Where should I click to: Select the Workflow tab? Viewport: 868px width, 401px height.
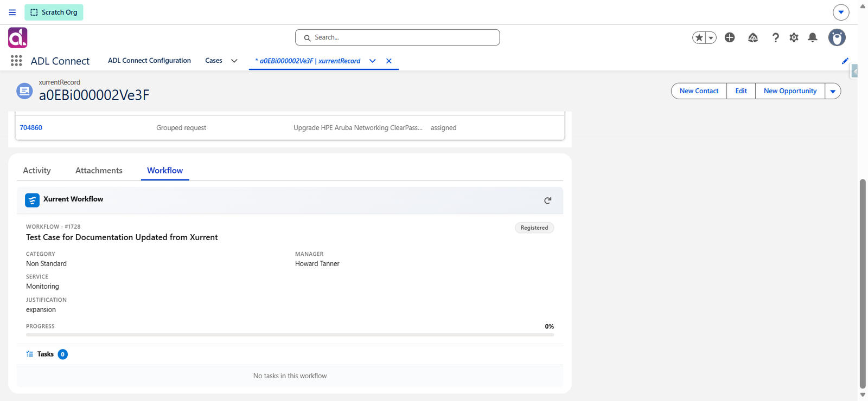tap(165, 170)
